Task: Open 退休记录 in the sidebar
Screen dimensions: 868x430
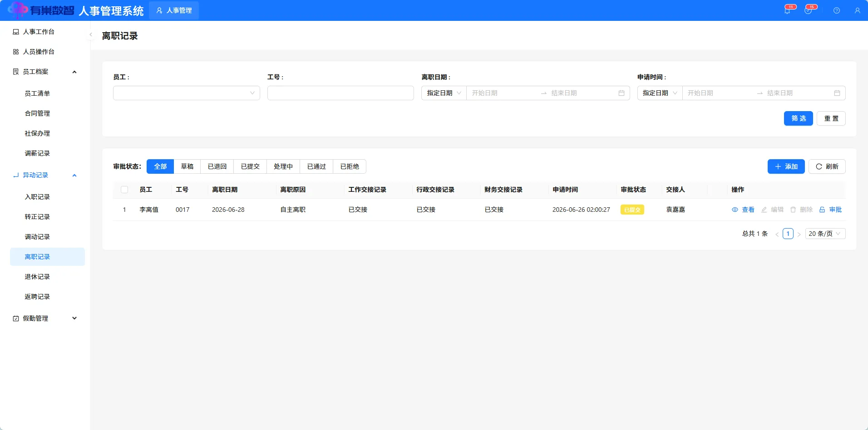Action: coord(47,277)
